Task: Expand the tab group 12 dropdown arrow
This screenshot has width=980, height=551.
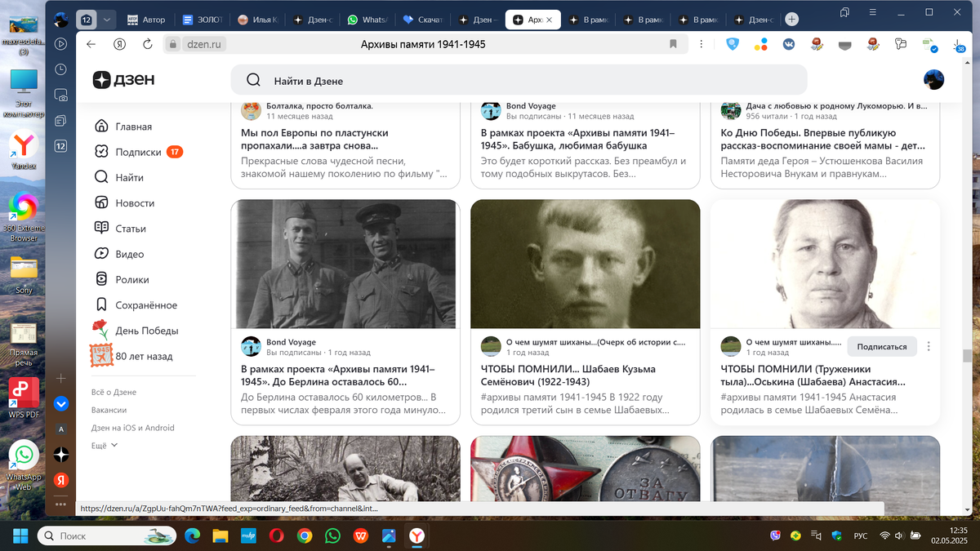Action: (107, 20)
